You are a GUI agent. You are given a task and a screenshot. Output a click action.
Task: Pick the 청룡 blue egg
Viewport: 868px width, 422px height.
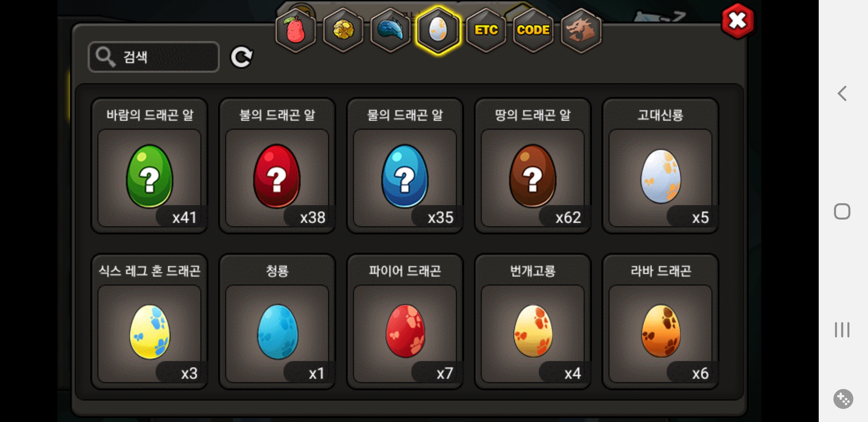pyautogui.click(x=277, y=322)
